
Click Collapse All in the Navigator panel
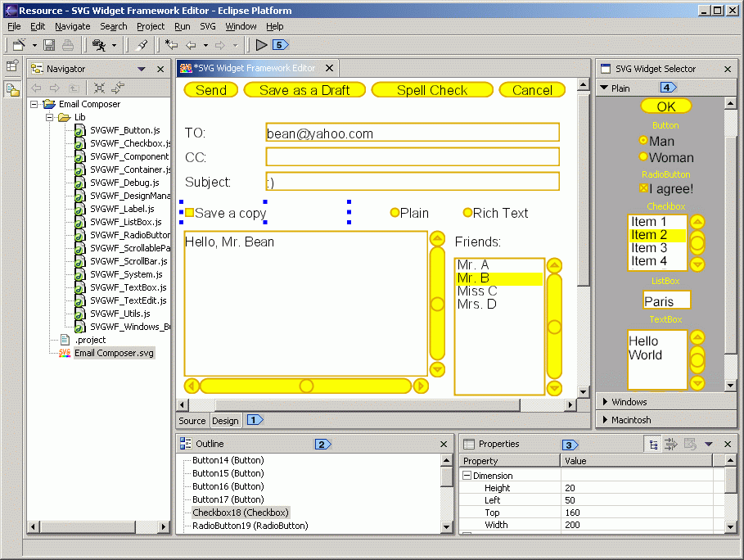(x=99, y=88)
